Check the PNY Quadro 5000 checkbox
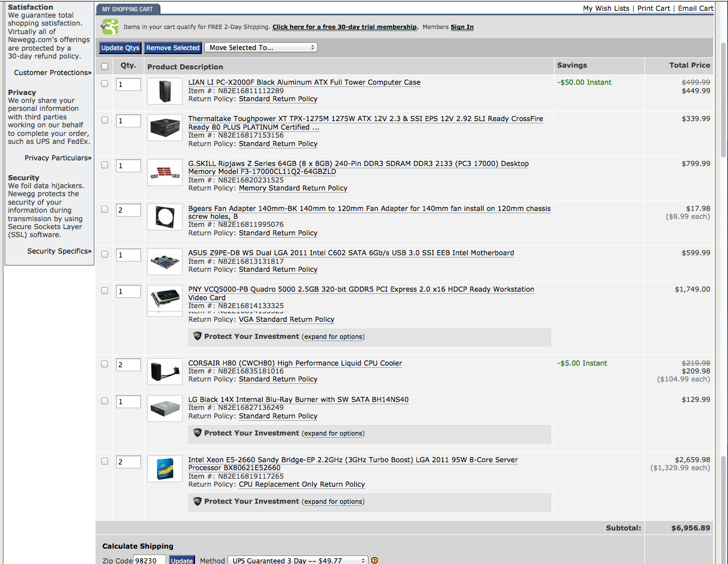728x564 pixels. (x=105, y=291)
